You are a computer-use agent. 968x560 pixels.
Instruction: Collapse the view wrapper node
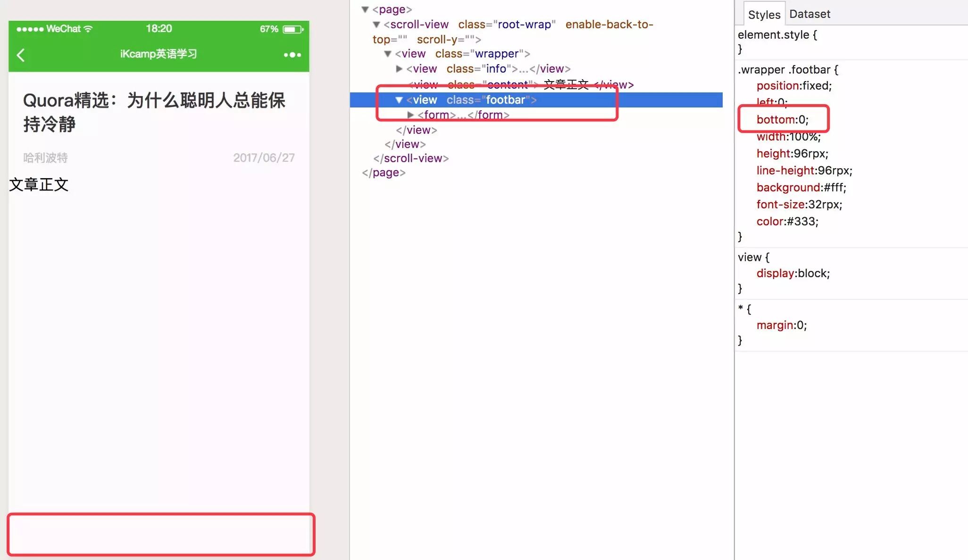(x=388, y=54)
